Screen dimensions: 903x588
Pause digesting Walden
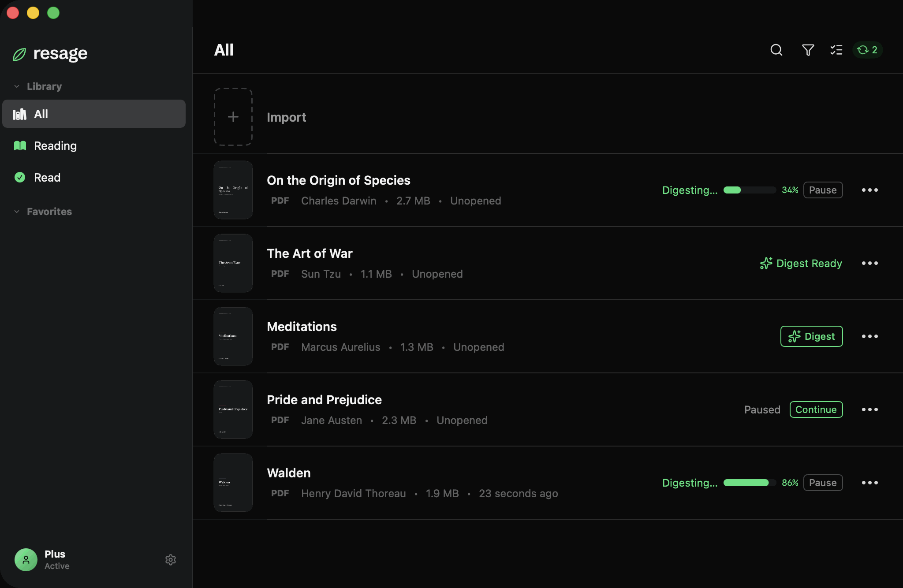[x=823, y=483]
